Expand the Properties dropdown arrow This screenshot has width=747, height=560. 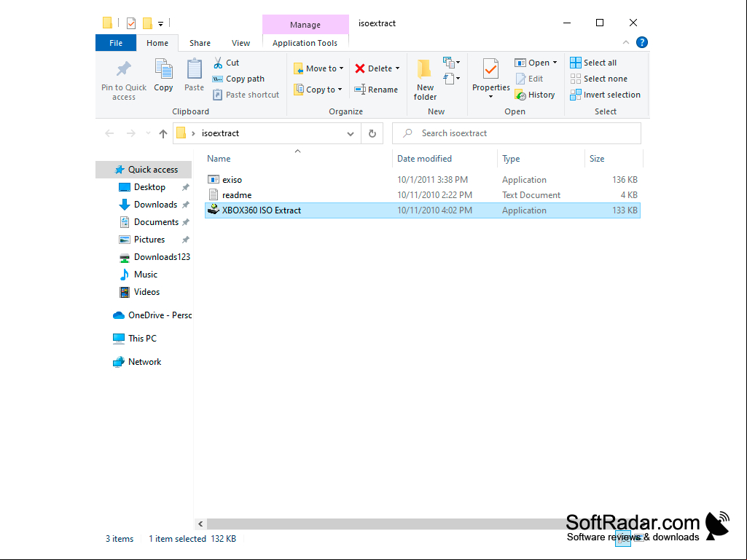[x=490, y=97]
